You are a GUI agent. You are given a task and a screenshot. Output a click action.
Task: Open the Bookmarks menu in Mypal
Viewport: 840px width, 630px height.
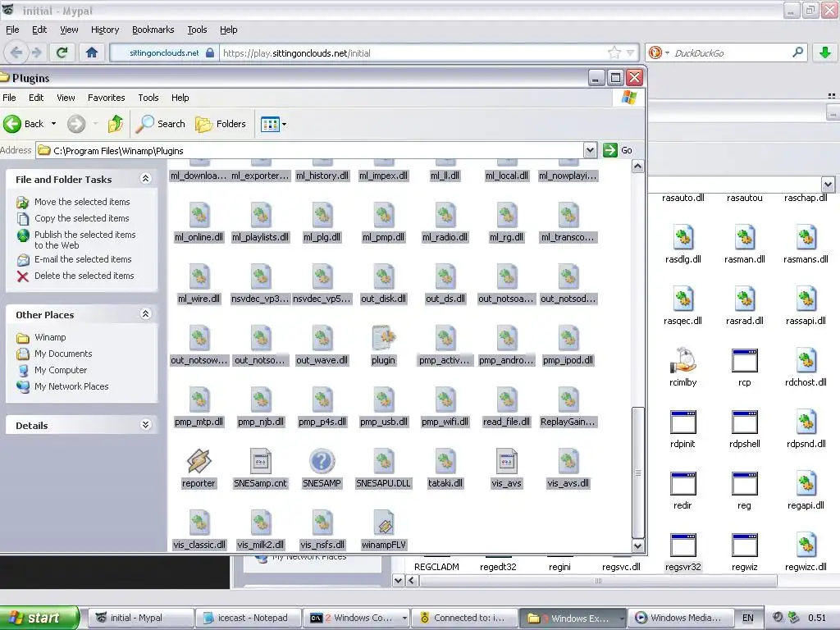coord(153,30)
